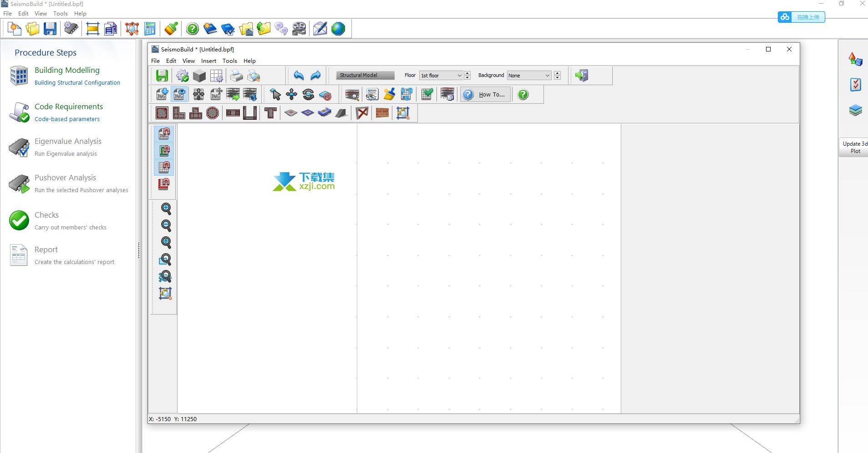868x453 pixels.
Task: Insert the staircase element
Action: [341, 113]
